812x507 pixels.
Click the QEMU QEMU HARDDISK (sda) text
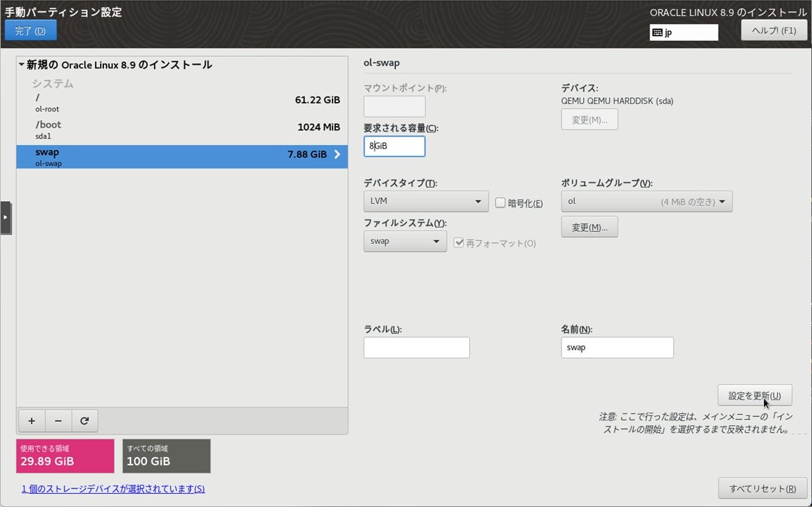click(617, 101)
